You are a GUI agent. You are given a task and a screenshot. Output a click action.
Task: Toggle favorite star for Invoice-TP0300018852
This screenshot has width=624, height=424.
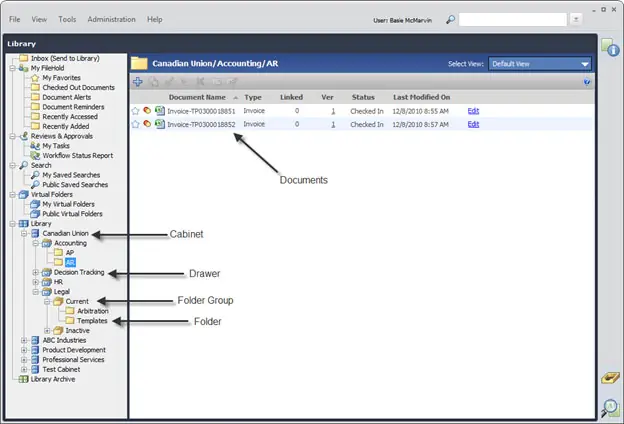point(135,124)
